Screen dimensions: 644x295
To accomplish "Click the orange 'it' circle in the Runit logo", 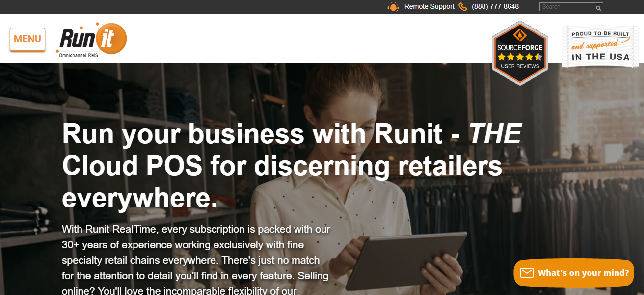I will [112, 37].
